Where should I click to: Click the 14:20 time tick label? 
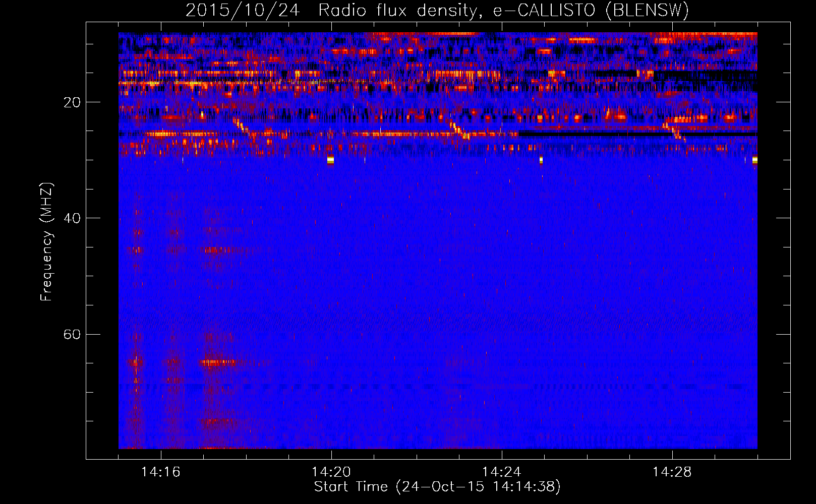[331, 472]
